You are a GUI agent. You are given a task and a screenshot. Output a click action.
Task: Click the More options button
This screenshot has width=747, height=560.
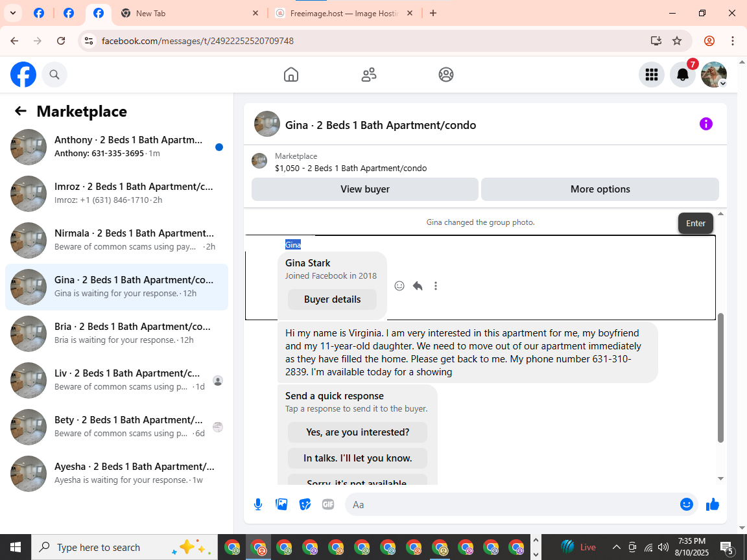600,189
